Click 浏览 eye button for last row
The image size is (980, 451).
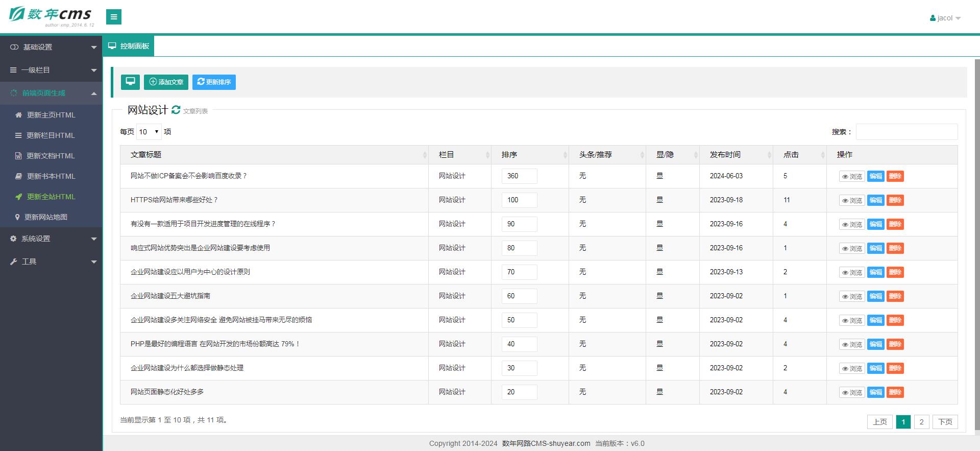(851, 392)
